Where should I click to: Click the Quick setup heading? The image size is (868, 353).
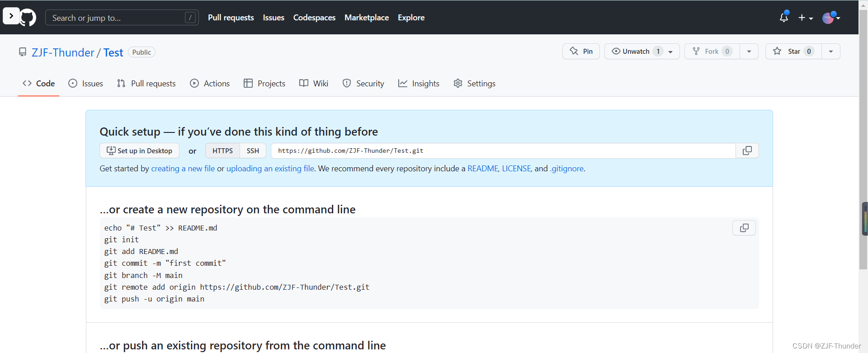point(239,132)
